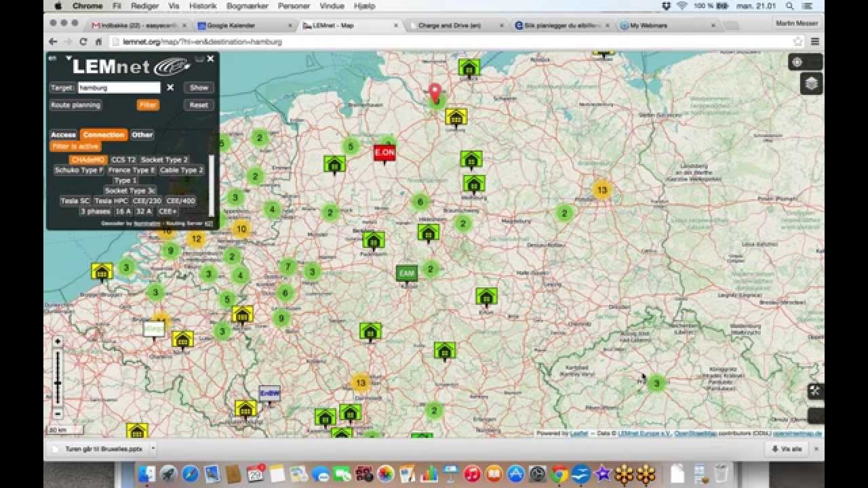
Task: Click into the Target input field
Action: click(119, 87)
